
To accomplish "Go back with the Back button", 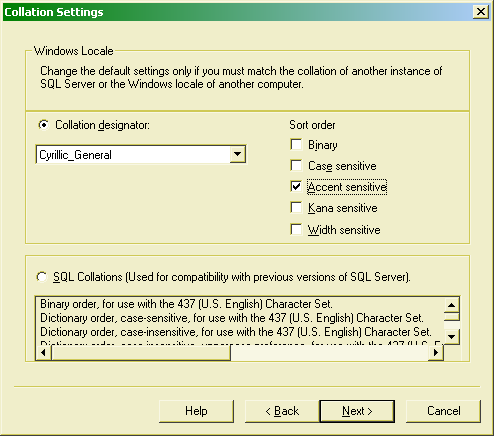I will coord(282,411).
